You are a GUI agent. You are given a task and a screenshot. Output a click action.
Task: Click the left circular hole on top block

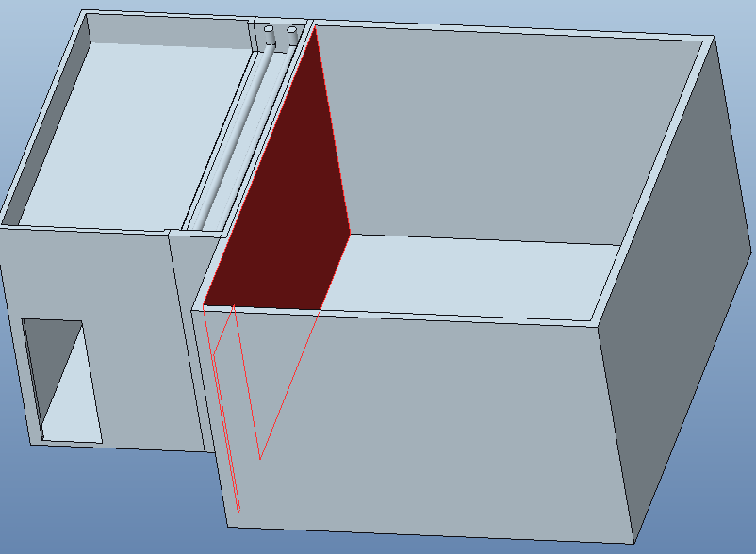click(x=270, y=30)
